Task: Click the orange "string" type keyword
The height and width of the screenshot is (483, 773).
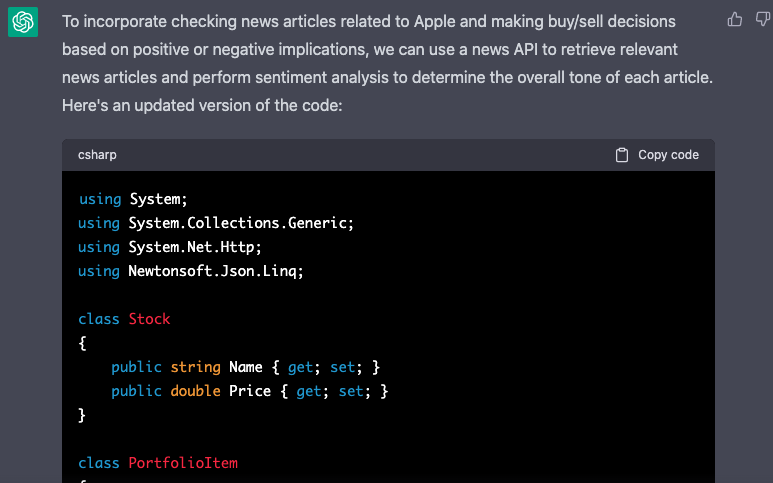Action: (x=195, y=367)
